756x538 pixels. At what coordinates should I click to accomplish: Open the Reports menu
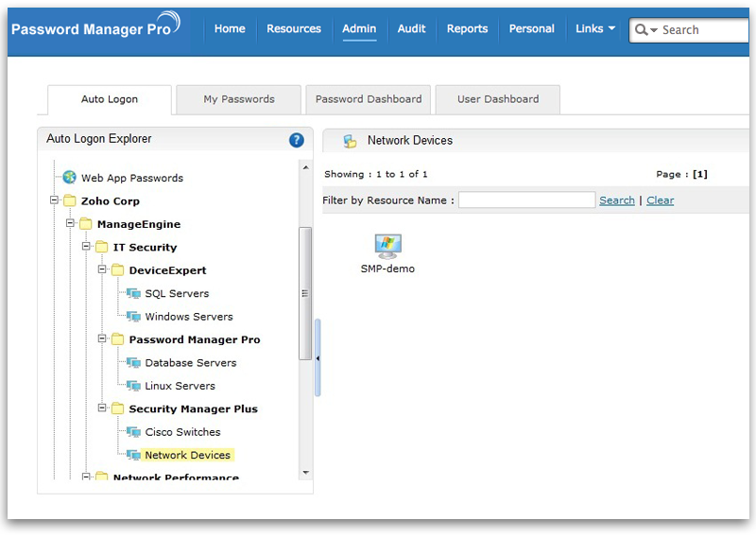[x=467, y=29]
